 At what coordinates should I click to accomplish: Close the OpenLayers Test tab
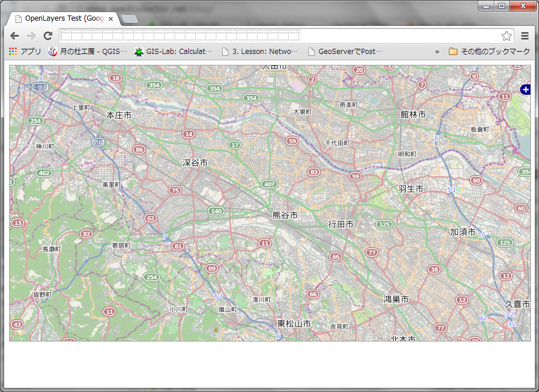(x=111, y=18)
